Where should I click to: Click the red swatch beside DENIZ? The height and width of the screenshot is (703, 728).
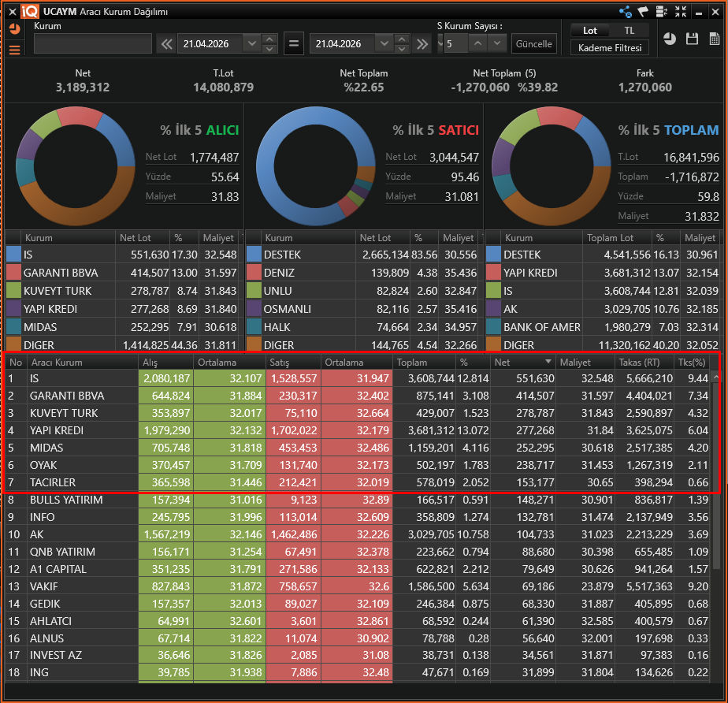pos(254,273)
